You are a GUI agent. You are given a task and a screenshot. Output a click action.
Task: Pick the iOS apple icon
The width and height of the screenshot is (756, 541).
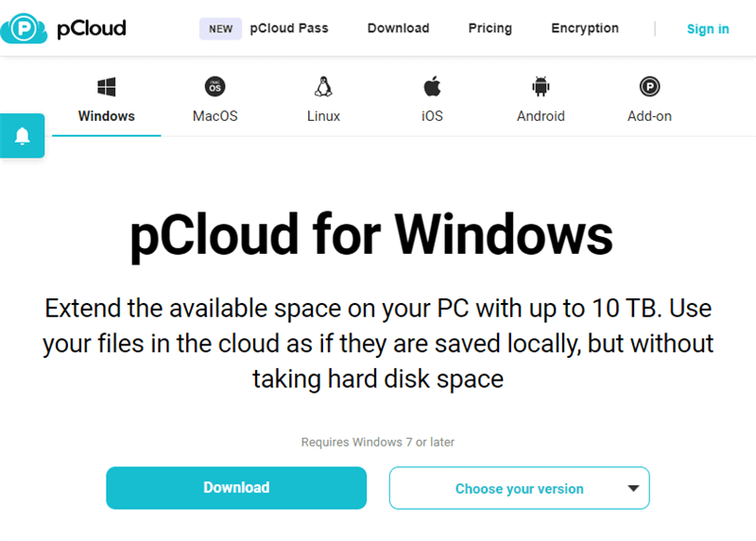click(432, 86)
